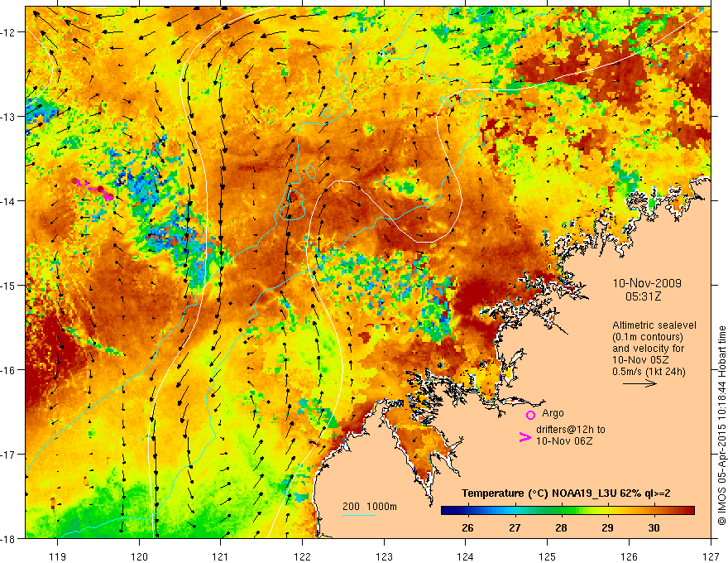
Task: Click the 'drifters@12h to' label
Action: coord(571,430)
